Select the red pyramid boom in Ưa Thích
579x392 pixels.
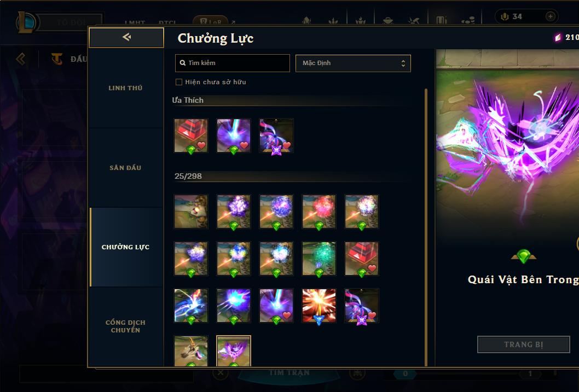coord(191,136)
